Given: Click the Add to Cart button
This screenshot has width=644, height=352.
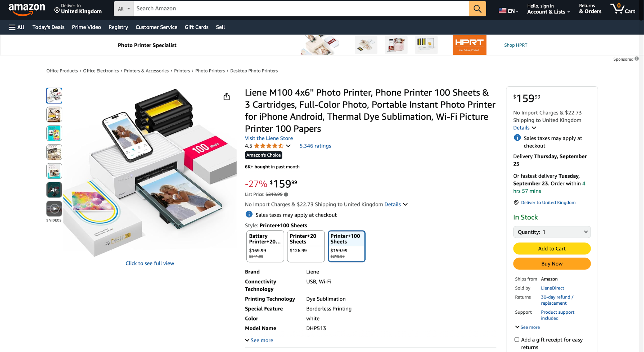Looking at the screenshot, I should [x=552, y=249].
